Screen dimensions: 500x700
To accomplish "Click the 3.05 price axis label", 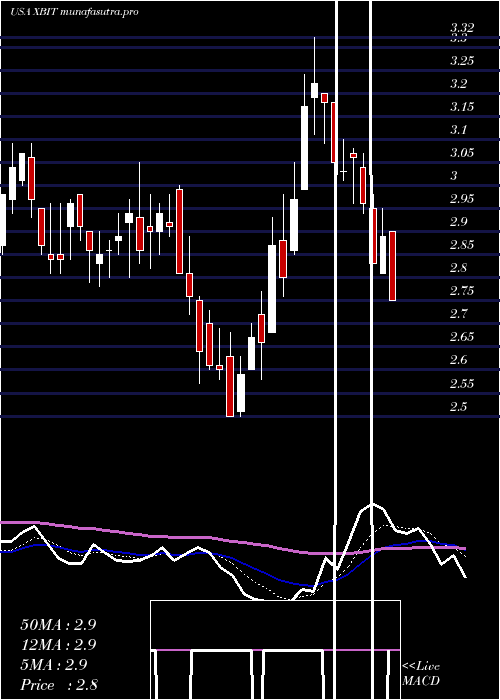I will pos(462,153).
